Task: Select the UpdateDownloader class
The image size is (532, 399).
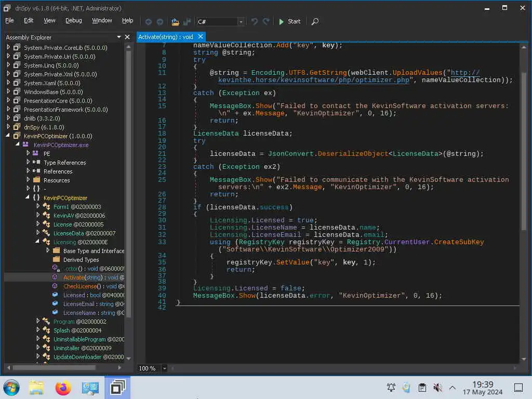Action: click(x=88, y=357)
